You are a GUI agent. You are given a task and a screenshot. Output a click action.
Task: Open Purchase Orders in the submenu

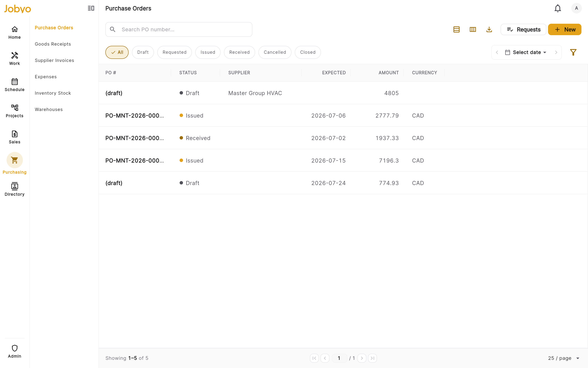[x=54, y=28]
